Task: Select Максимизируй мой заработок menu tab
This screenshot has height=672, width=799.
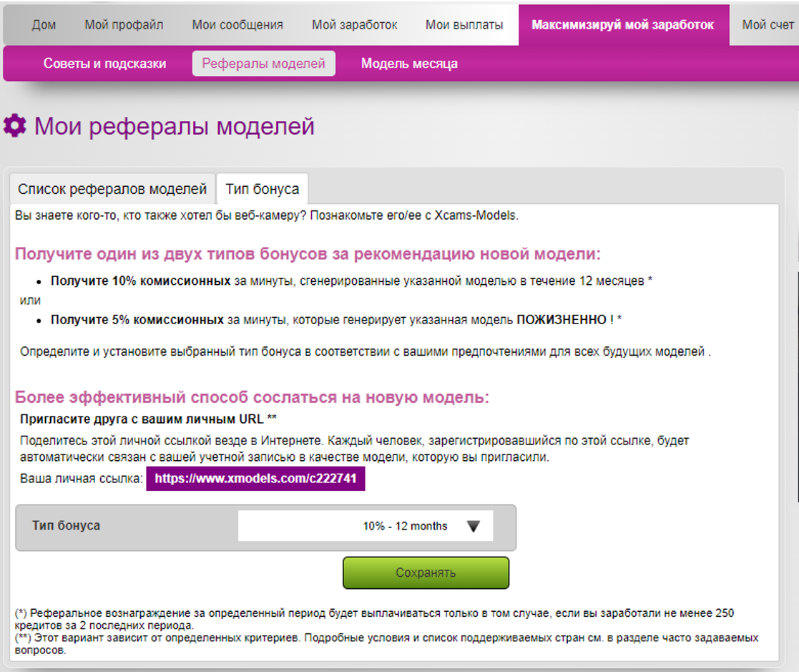Action: click(x=624, y=24)
